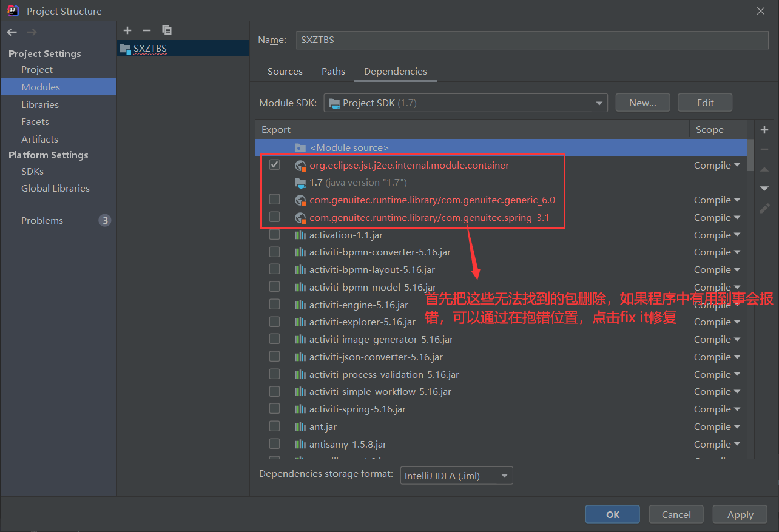Switch to Paths tab
Viewport: 779px width, 532px height.
[x=333, y=71]
